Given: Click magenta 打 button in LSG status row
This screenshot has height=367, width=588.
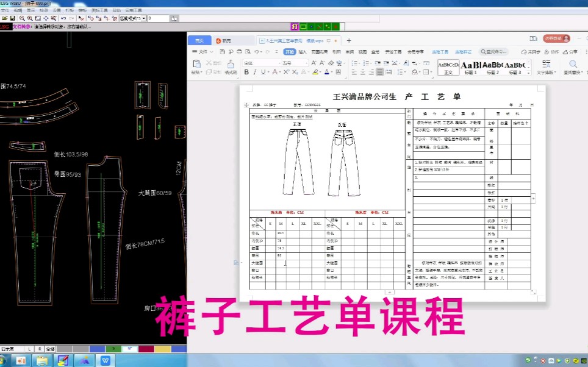Looking at the screenshot, I should pos(295,27).
